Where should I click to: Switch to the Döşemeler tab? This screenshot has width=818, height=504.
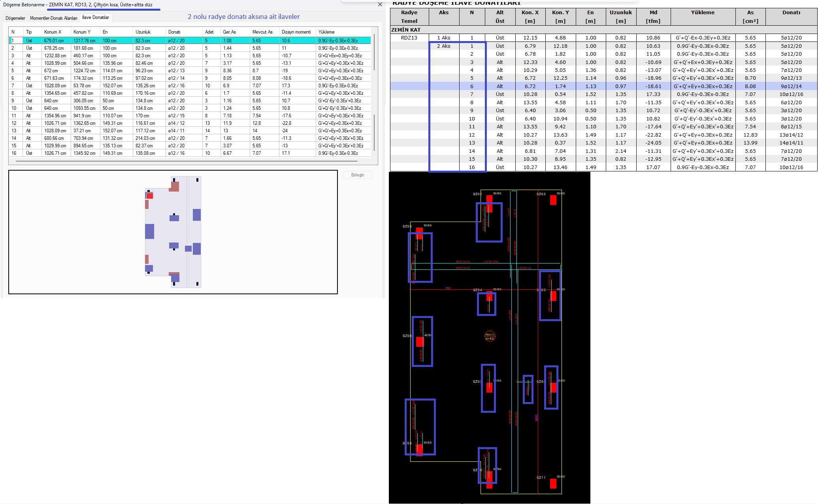15,18
